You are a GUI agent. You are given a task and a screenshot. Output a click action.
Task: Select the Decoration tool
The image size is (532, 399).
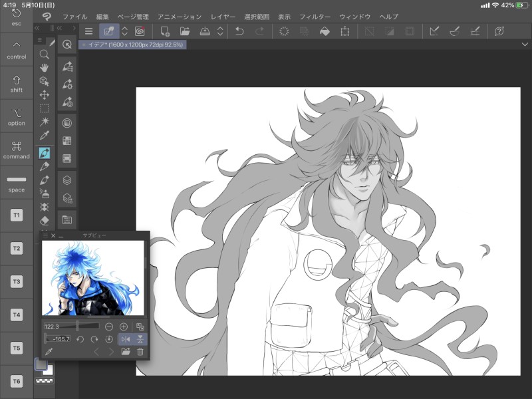tap(44, 207)
